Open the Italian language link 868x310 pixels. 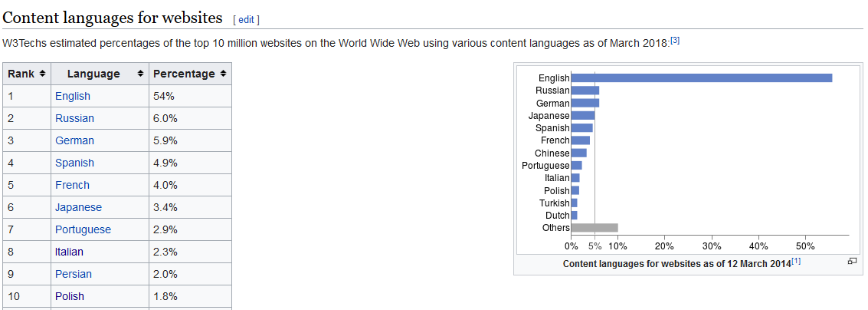69,252
